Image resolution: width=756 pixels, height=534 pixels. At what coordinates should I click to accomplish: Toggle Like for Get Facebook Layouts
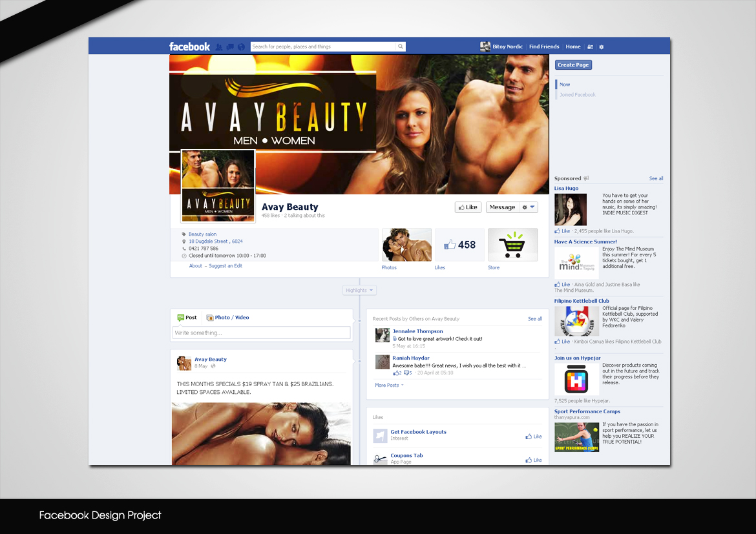pos(533,436)
